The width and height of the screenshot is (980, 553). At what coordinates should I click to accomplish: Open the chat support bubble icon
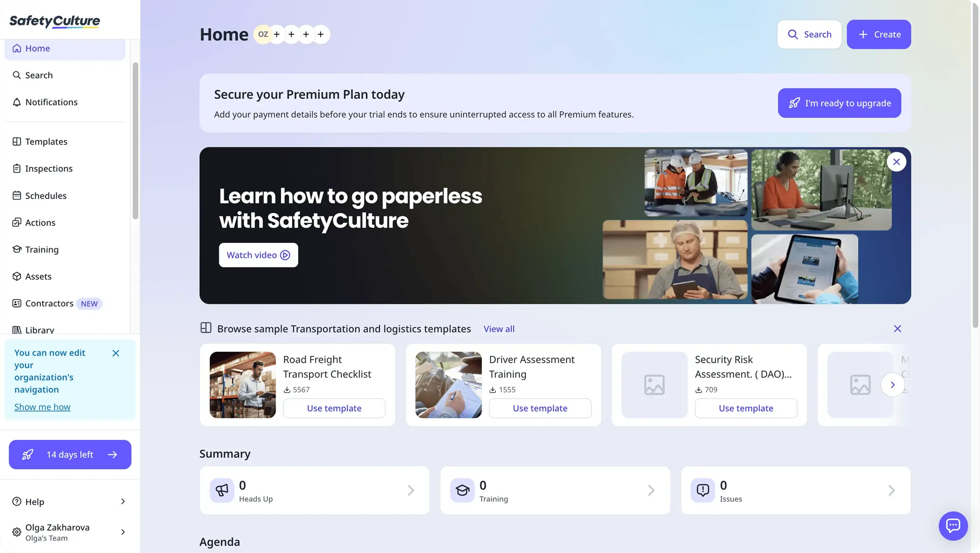pyautogui.click(x=953, y=526)
